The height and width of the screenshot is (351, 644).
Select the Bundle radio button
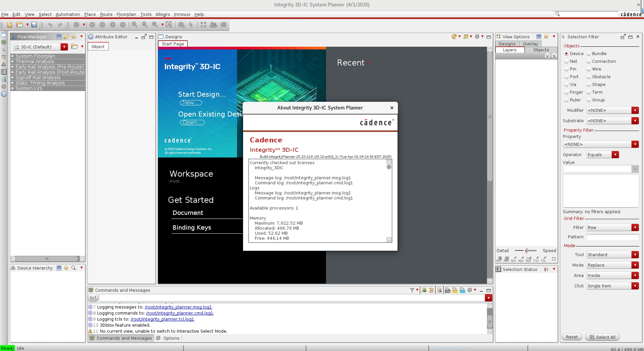(589, 54)
